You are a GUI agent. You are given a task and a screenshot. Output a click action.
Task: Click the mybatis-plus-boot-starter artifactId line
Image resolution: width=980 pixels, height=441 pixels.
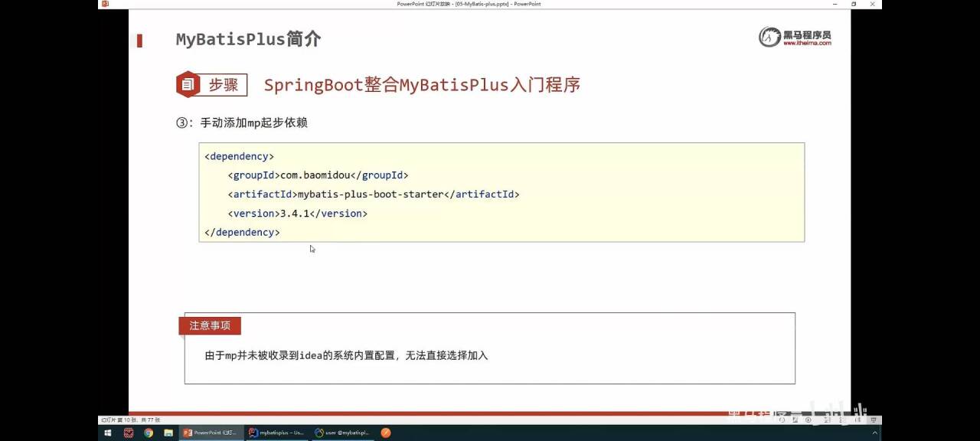click(374, 194)
